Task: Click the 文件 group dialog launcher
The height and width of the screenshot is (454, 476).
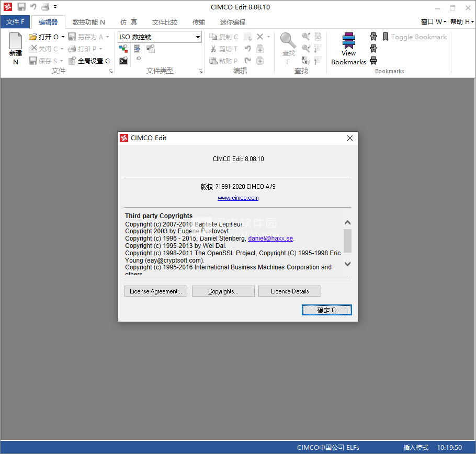Action: tap(110, 72)
